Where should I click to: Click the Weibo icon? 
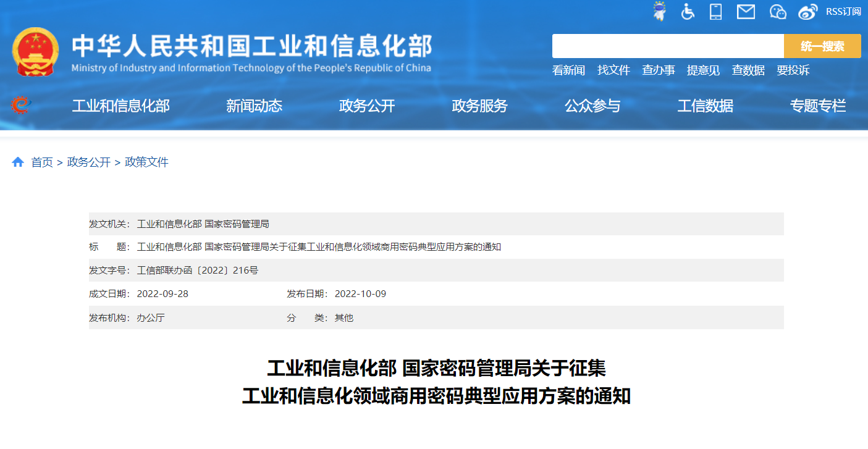pyautogui.click(x=807, y=11)
